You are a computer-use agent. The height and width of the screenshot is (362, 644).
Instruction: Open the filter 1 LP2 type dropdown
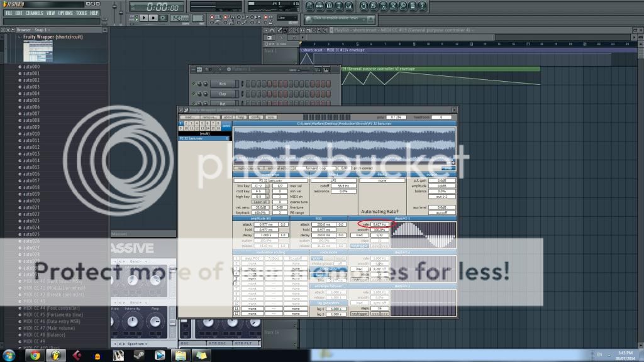[x=333, y=180]
